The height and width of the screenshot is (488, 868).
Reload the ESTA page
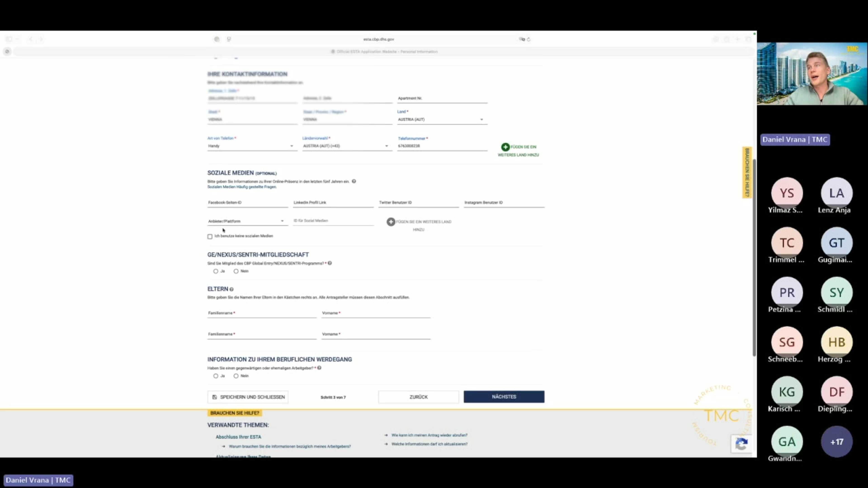(529, 39)
